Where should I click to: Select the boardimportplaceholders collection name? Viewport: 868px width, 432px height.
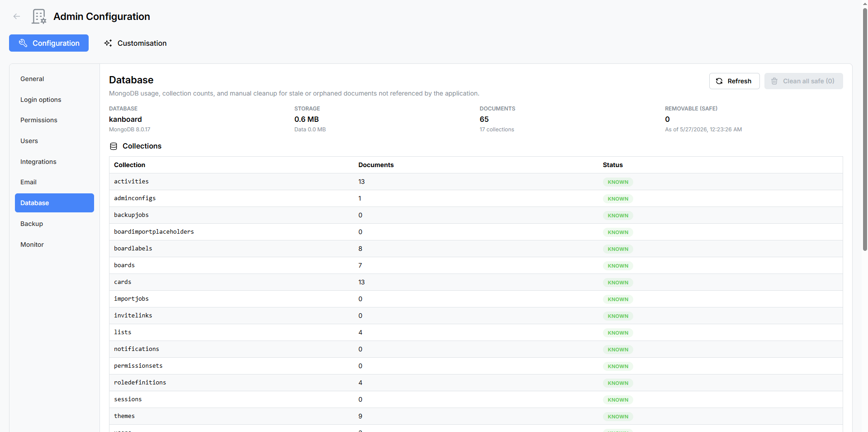tap(154, 232)
